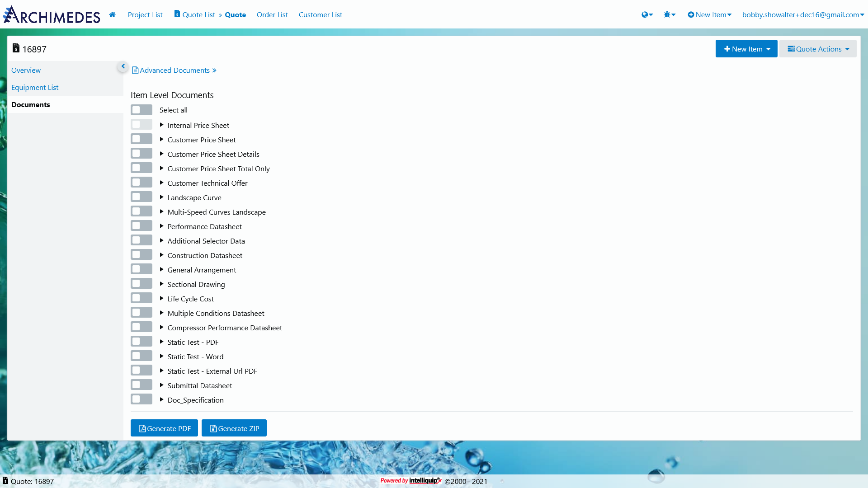
Task: Click General Arrangement label
Action: pyautogui.click(x=202, y=270)
